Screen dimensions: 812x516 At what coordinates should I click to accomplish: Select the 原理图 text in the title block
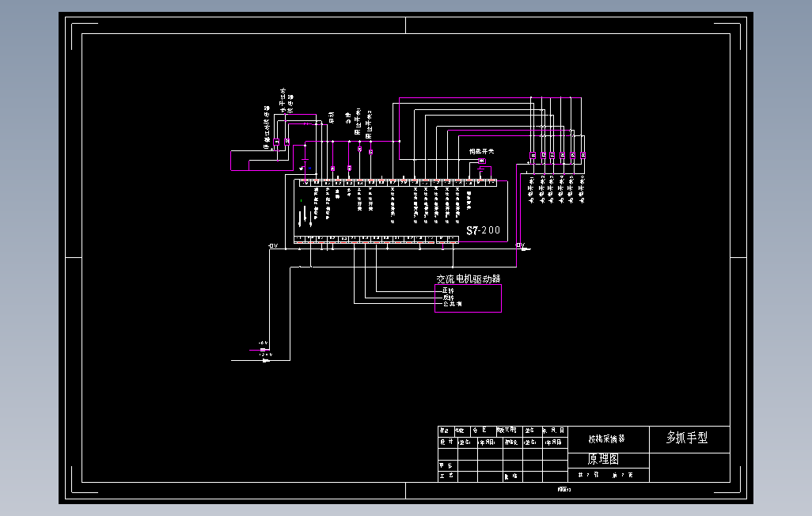(x=603, y=459)
